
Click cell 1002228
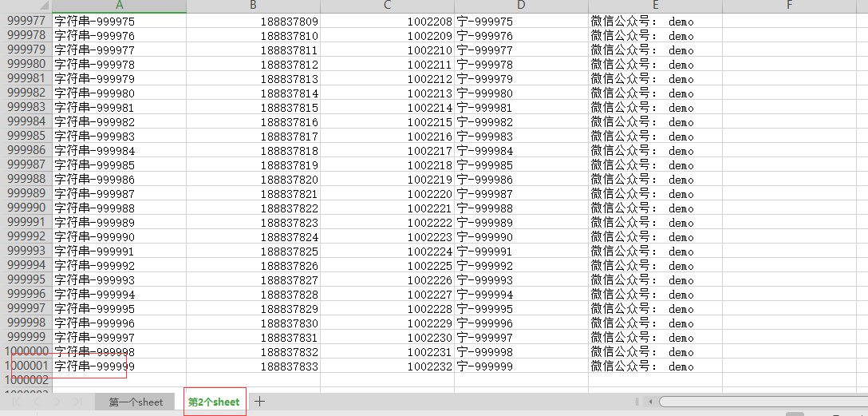[387, 308]
